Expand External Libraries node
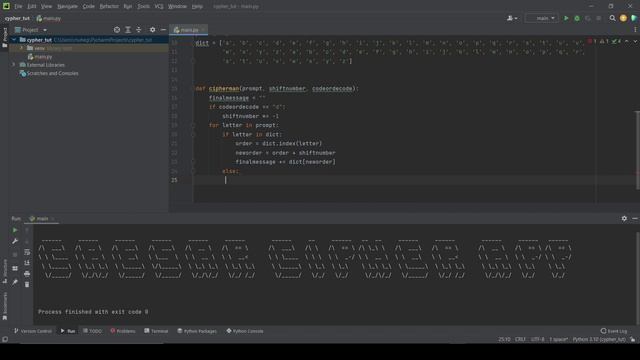Screen dimensions: 640x360 [14, 65]
